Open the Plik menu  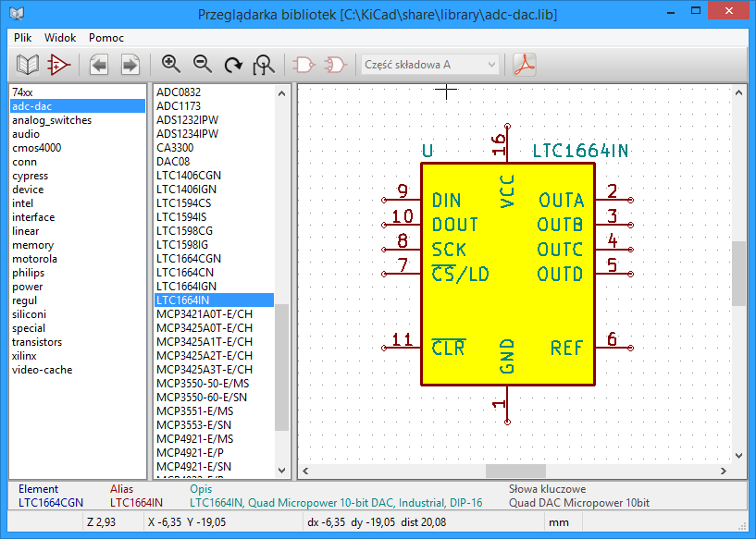click(23, 38)
